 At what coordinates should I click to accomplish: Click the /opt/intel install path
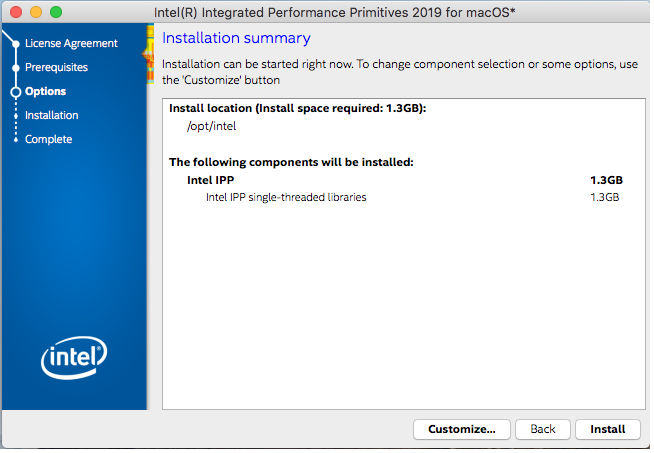pyautogui.click(x=205, y=126)
